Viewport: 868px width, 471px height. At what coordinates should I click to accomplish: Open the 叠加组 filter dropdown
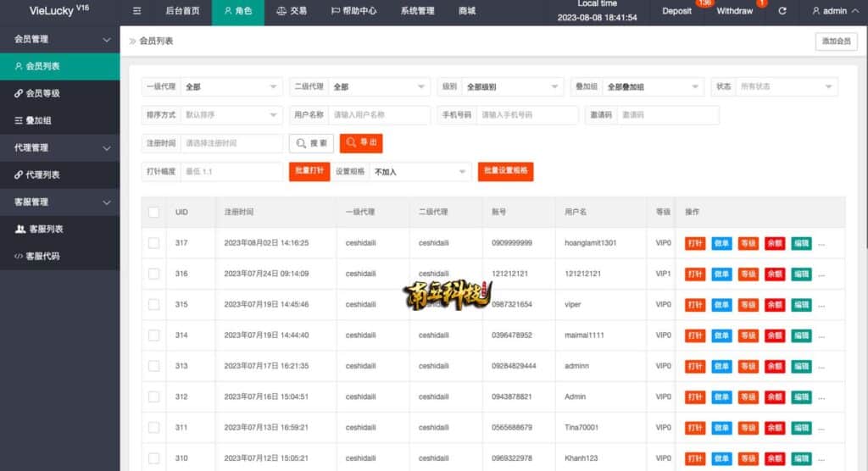[653, 87]
